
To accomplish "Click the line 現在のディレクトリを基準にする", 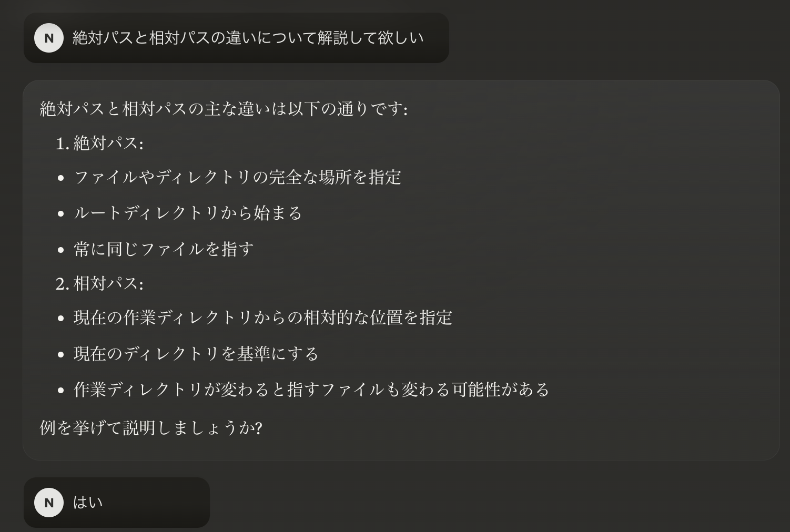I will click(195, 354).
